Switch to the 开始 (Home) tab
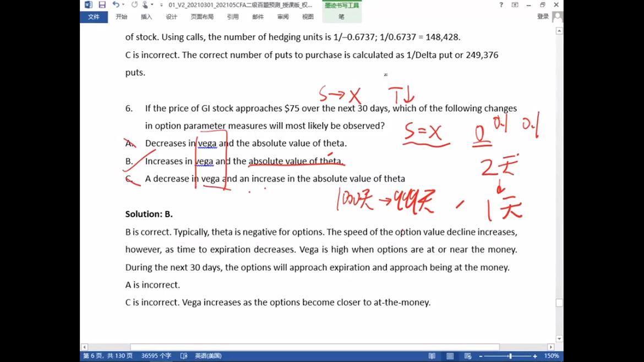Image resolution: width=644 pixels, height=362 pixels. (x=121, y=17)
